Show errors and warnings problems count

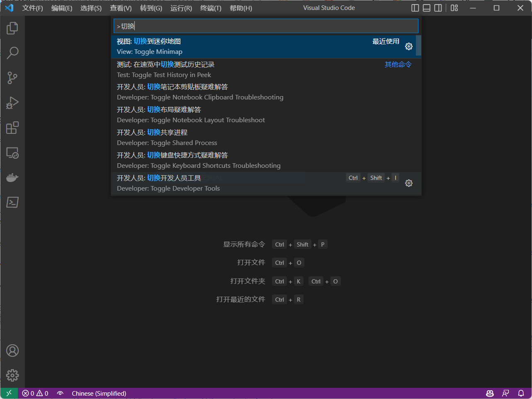pyautogui.click(x=35, y=393)
